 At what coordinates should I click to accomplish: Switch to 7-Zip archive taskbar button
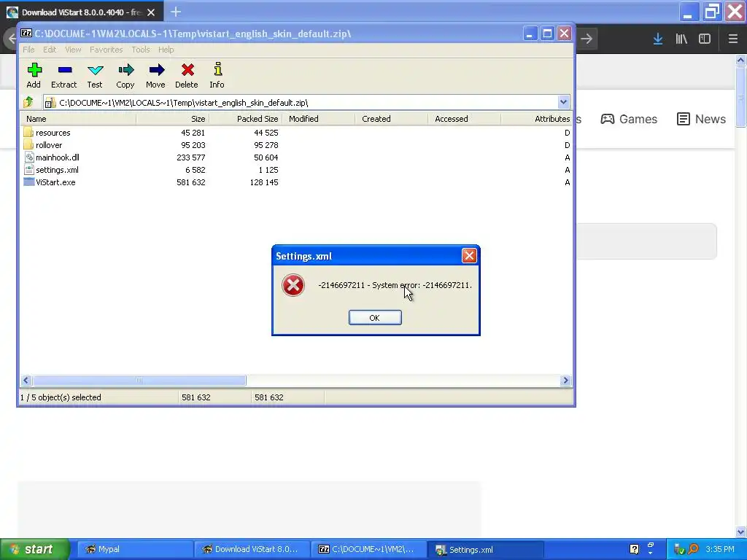[368, 549]
